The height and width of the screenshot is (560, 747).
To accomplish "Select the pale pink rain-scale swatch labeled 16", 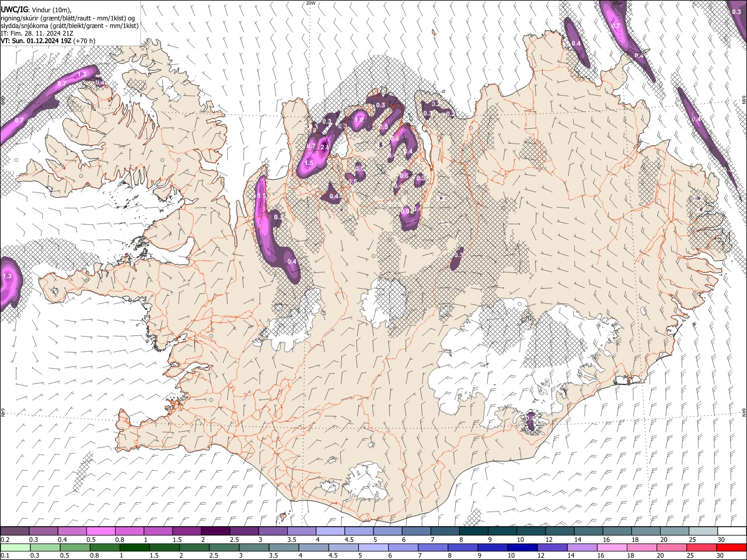I will (x=612, y=547).
